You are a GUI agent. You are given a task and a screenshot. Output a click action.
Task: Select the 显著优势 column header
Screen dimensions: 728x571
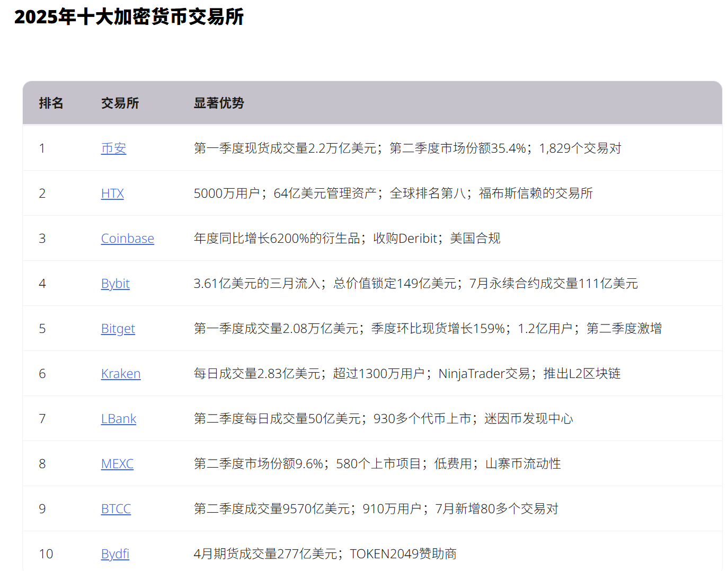[x=218, y=103]
